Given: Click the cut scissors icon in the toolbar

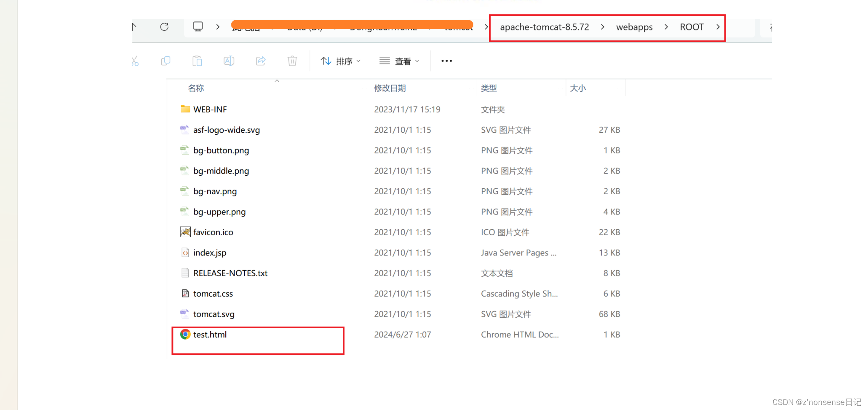Looking at the screenshot, I should click(135, 61).
